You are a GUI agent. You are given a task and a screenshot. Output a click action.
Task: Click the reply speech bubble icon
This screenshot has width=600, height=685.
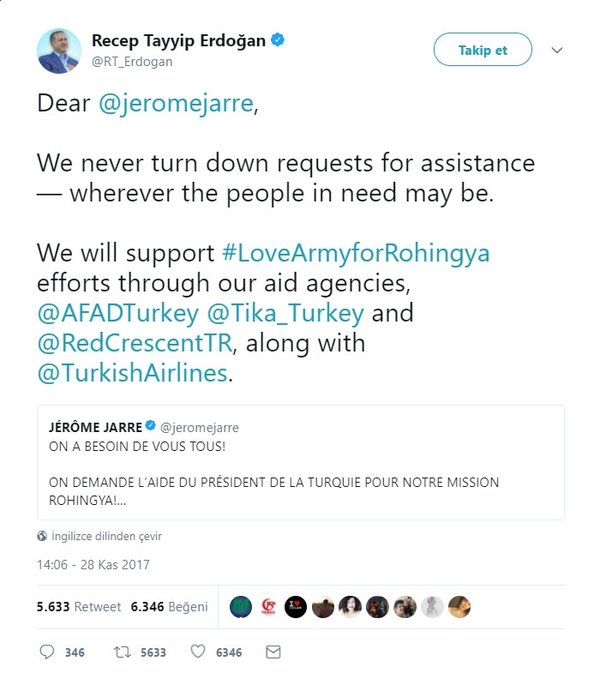(47, 652)
